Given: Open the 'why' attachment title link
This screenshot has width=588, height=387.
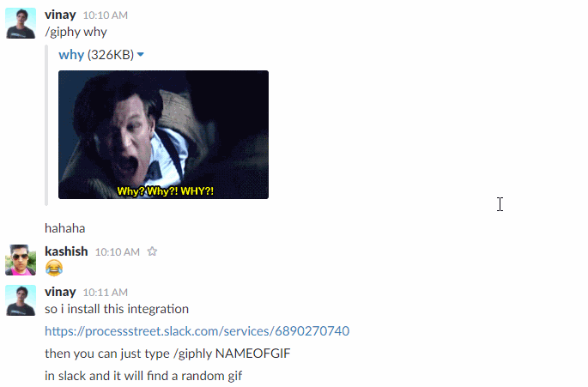Looking at the screenshot, I should (x=71, y=55).
